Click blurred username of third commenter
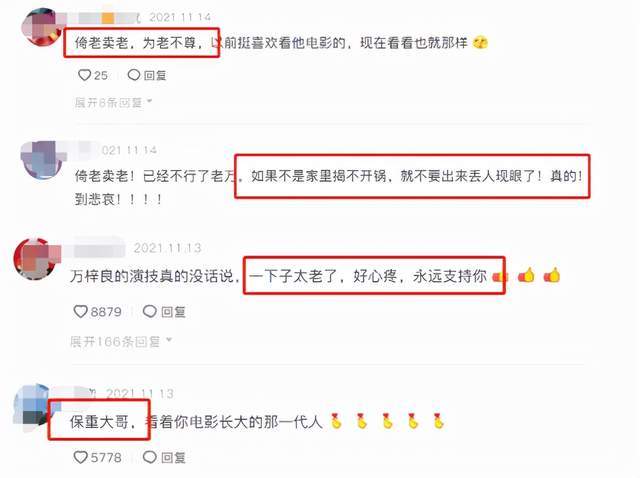Viewport: 640px width, 478px height. [x=94, y=247]
